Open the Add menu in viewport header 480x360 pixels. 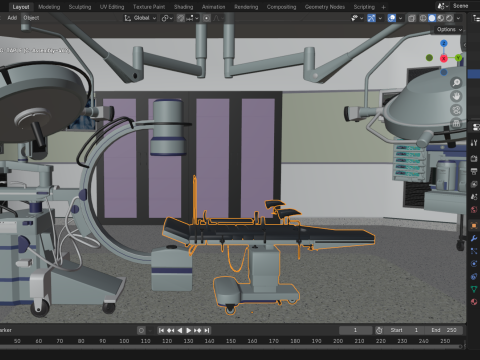pos(12,18)
